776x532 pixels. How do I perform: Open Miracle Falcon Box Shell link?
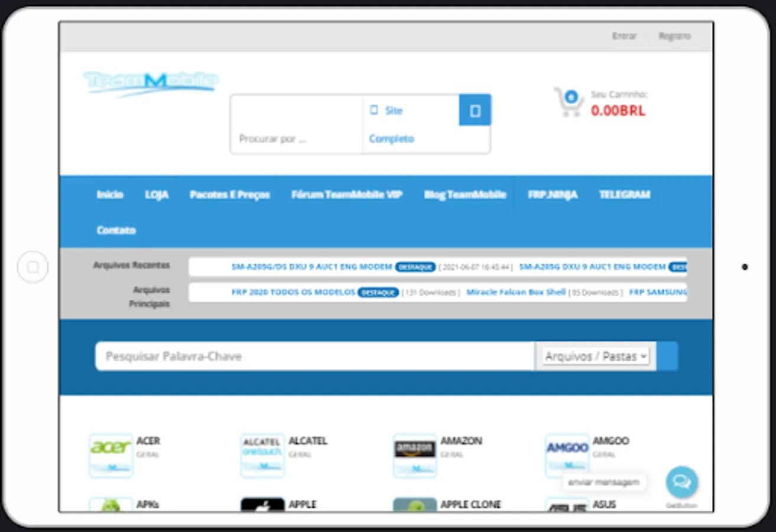click(x=516, y=292)
